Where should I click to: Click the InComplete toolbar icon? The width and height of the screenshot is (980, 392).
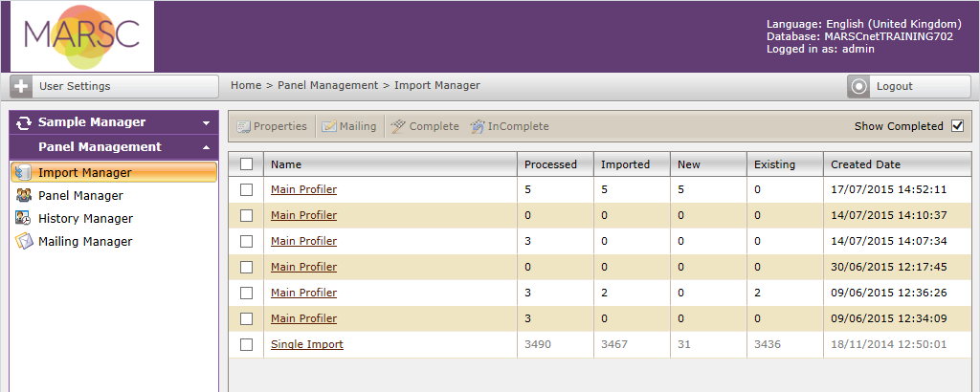(478, 127)
